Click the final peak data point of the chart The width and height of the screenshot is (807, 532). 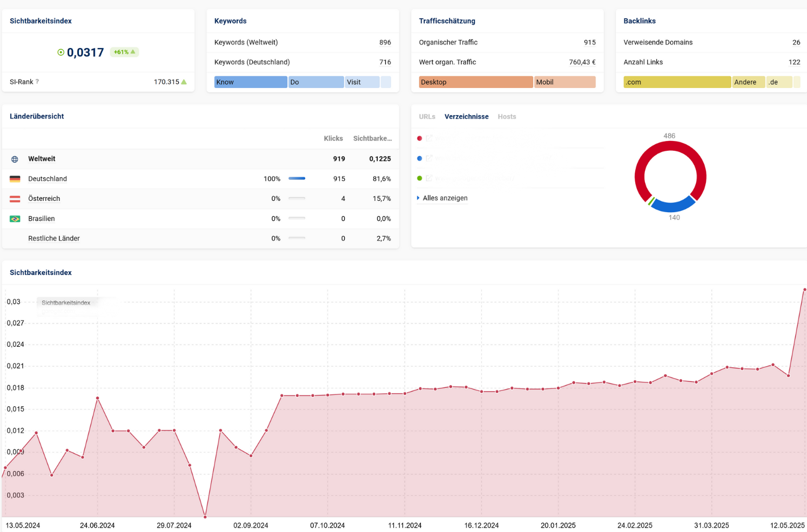click(805, 290)
